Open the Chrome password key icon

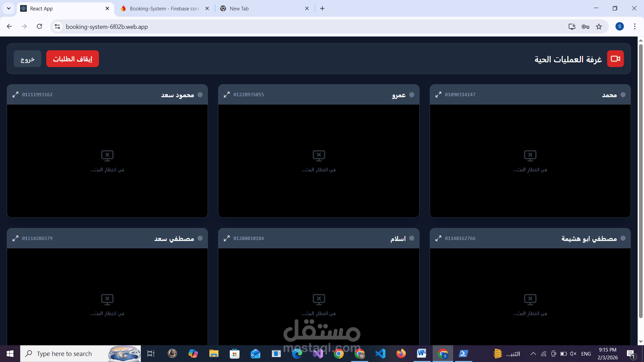(x=585, y=26)
